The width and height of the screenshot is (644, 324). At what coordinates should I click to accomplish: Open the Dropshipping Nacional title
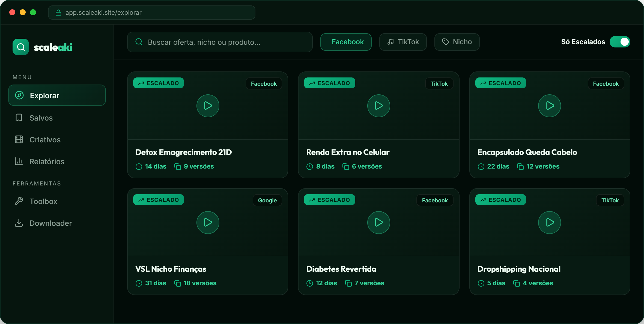coord(519,269)
